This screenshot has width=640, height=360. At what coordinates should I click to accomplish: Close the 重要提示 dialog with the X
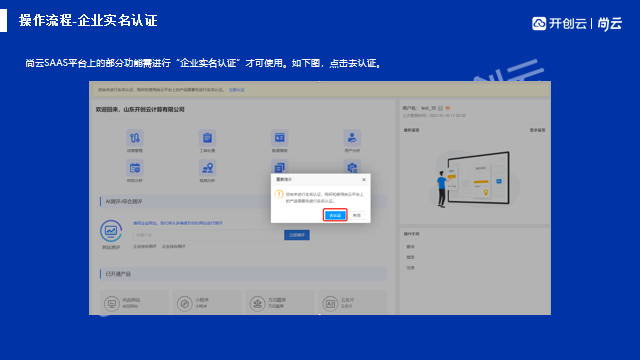[x=364, y=180]
